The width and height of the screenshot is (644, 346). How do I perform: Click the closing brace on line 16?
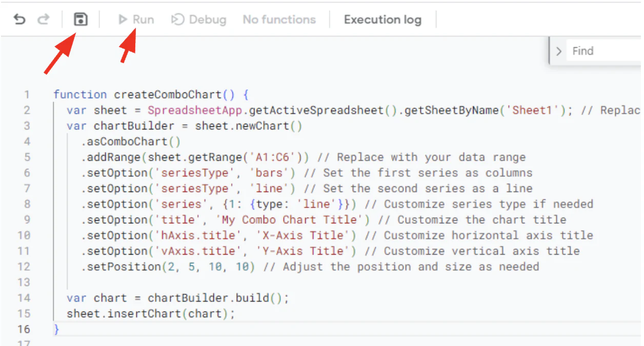pos(56,330)
